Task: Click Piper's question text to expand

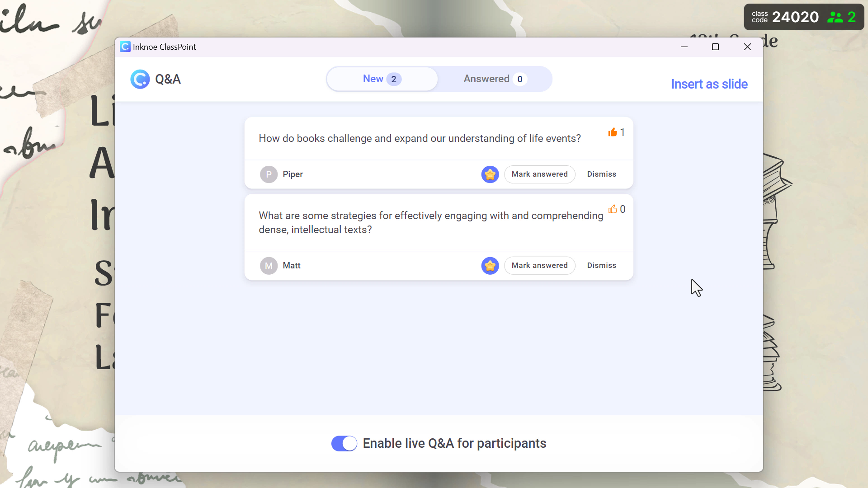Action: (420, 138)
